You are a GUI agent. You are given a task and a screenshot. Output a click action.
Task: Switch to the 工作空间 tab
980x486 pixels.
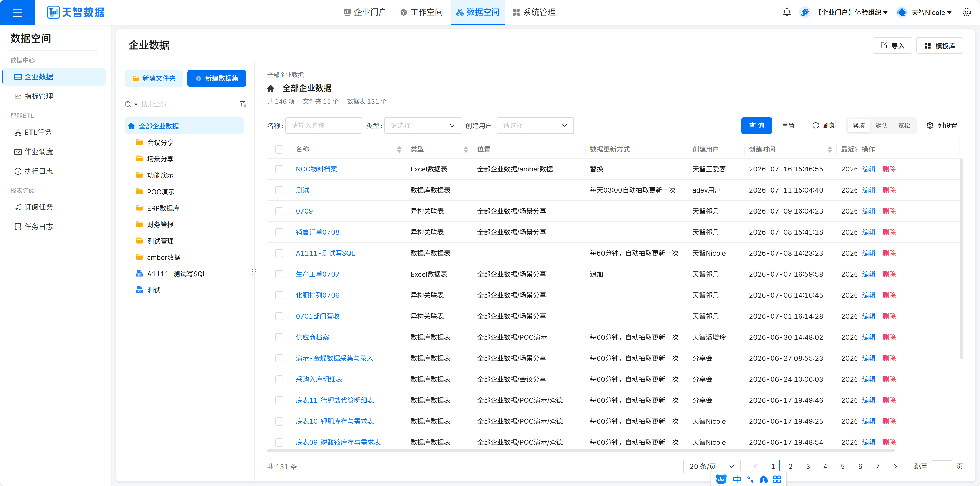point(422,12)
